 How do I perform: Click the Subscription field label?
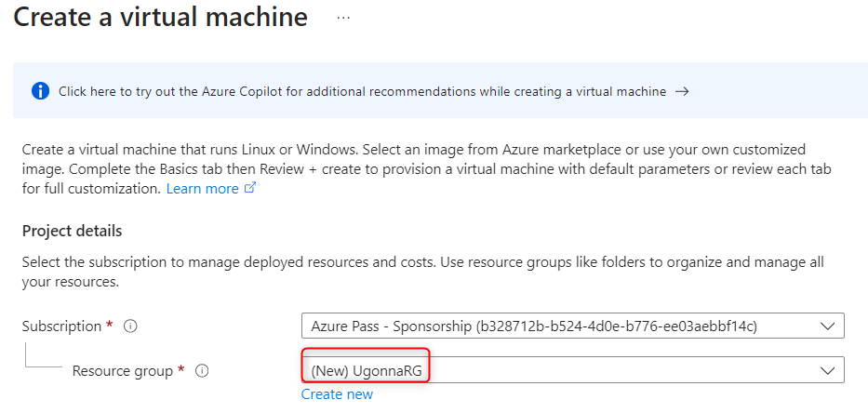tap(61, 326)
